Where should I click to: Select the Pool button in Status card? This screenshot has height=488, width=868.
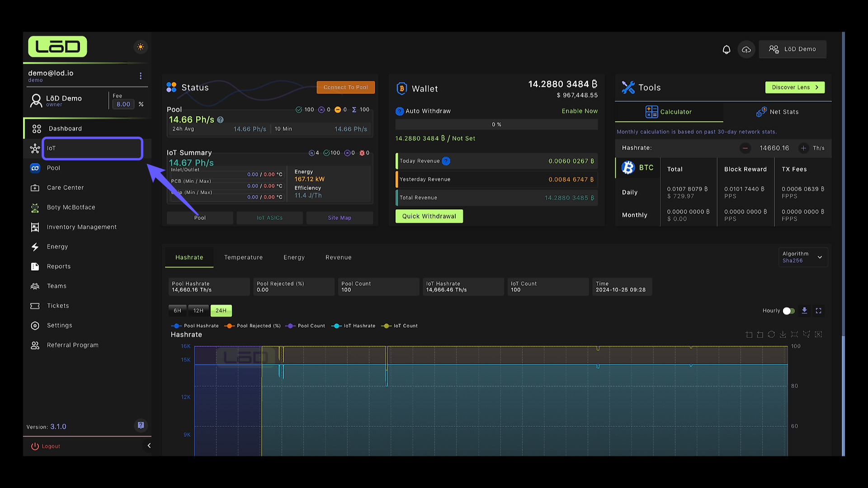200,218
